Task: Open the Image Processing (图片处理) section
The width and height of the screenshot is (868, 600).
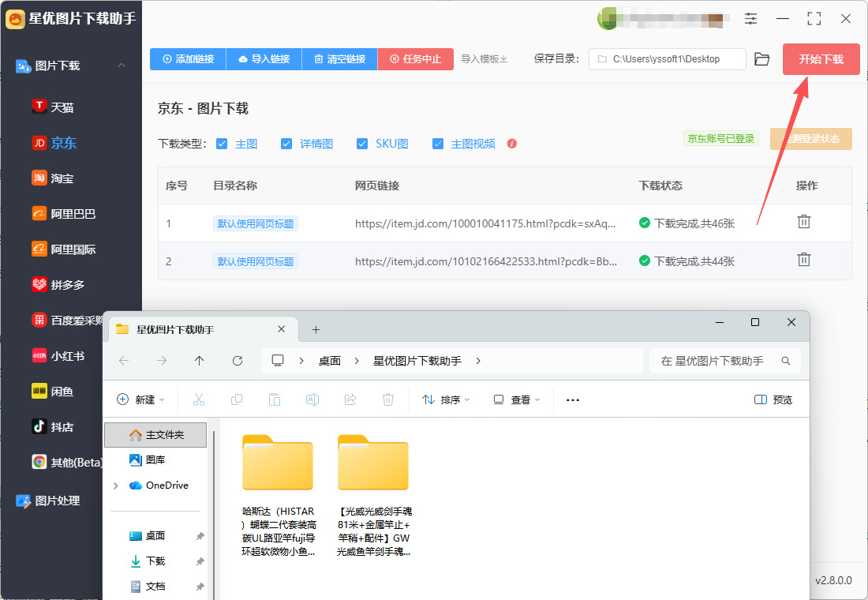Action: tap(48, 501)
